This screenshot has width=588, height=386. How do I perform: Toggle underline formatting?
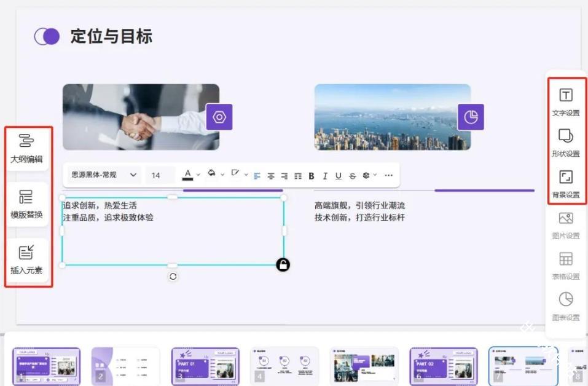339,176
